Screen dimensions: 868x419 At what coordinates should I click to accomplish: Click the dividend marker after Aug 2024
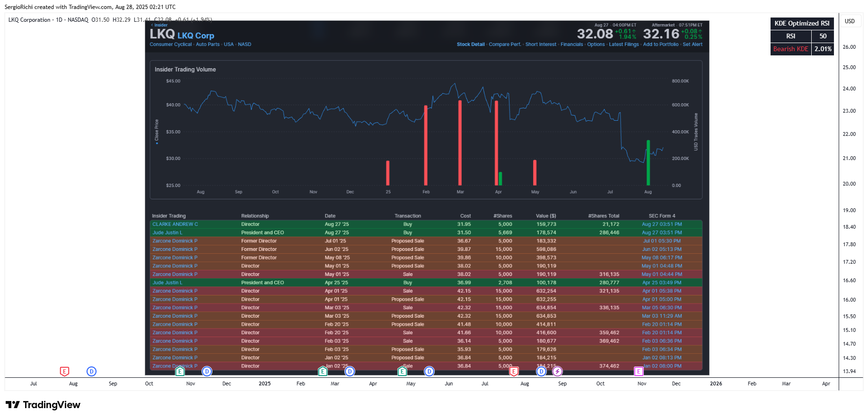click(x=92, y=372)
